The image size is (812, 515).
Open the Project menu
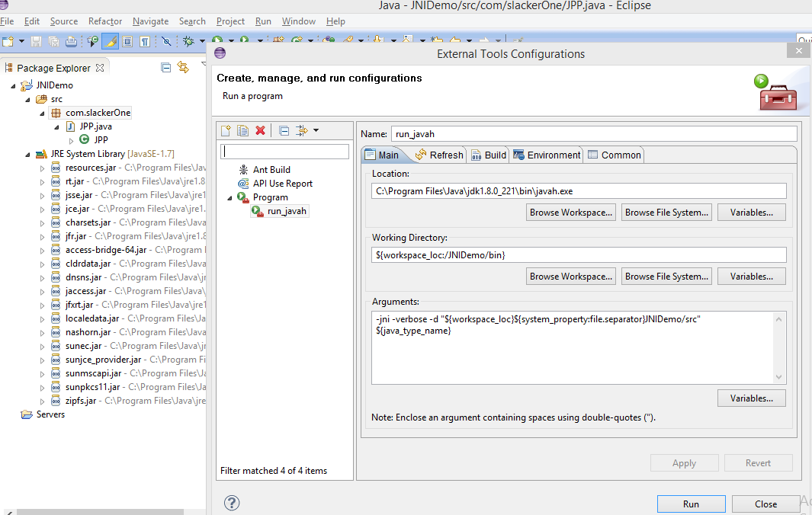[x=230, y=21]
